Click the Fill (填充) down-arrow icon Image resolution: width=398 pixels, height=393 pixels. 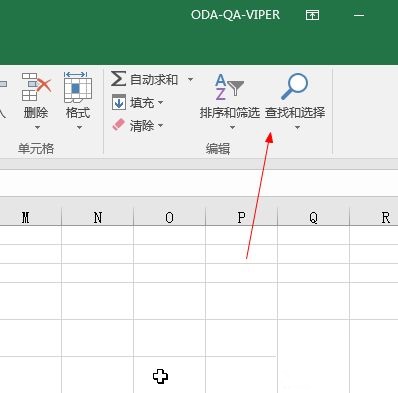click(x=119, y=102)
